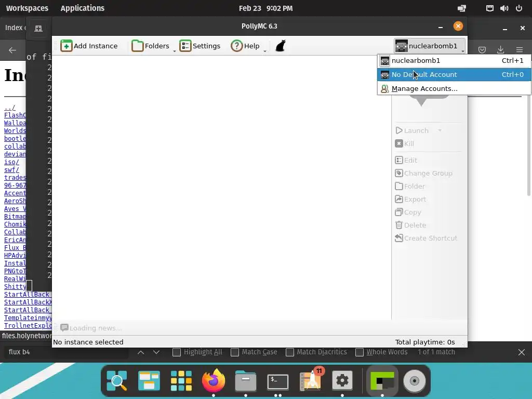Click the date and time in top panel
This screenshot has height=399, width=532.
coord(265,8)
